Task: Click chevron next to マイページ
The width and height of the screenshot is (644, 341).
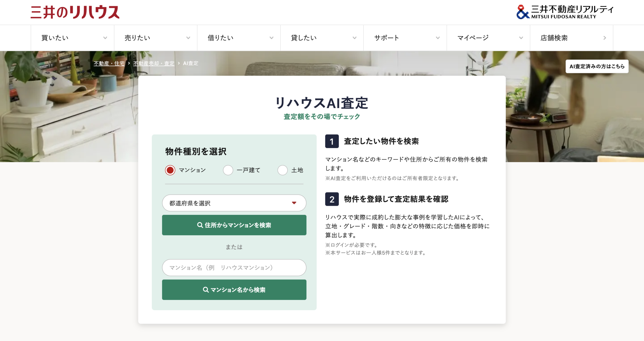Action: pos(521,38)
